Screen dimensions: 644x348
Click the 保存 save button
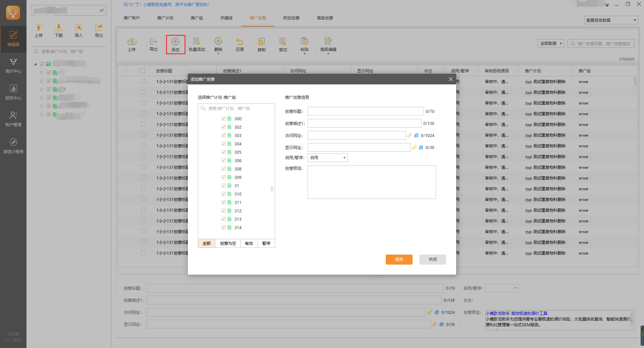coord(399,260)
